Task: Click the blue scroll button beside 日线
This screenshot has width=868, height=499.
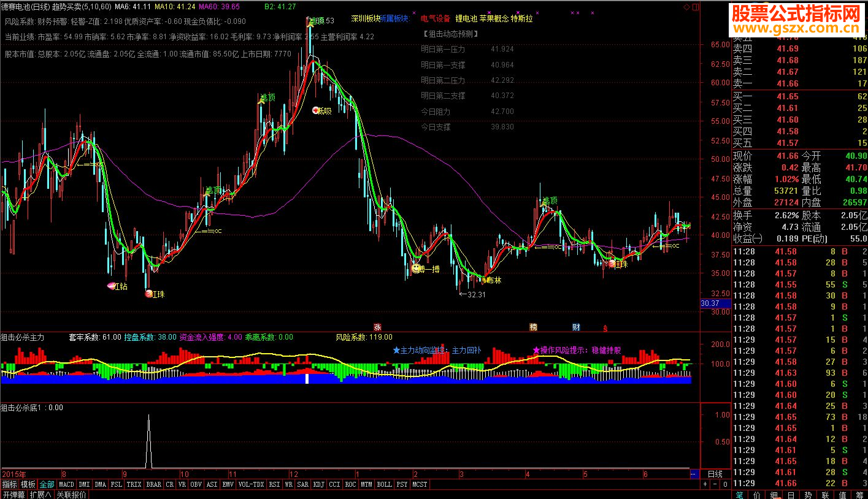Action: (x=694, y=474)
